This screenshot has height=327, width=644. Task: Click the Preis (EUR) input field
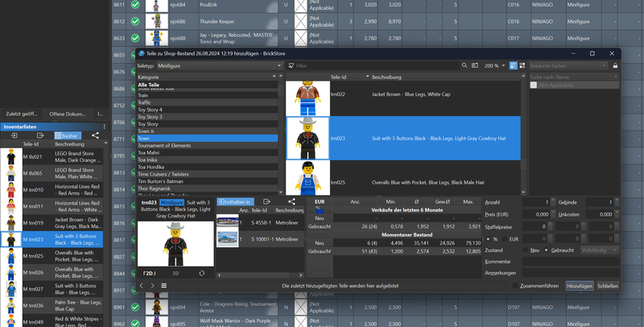point(536,214)
